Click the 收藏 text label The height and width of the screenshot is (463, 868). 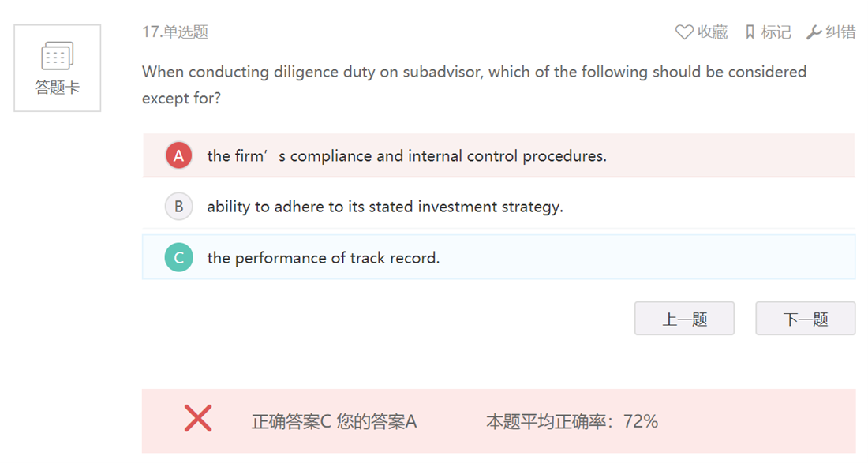(713, 32)
